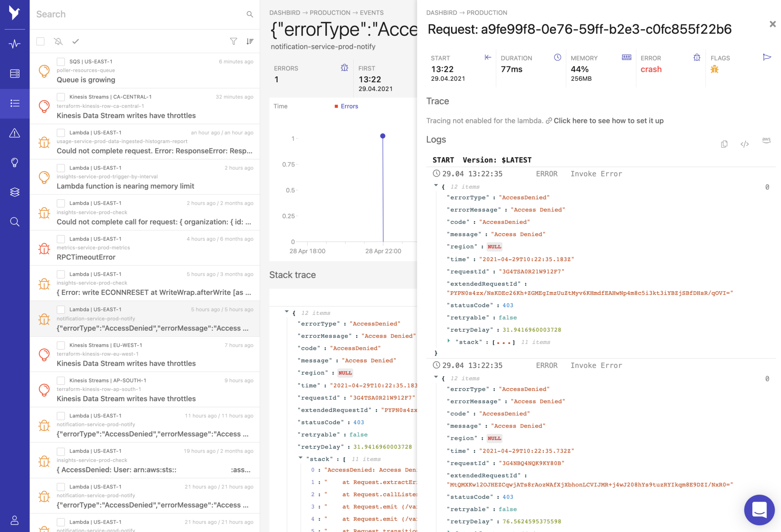
Task: Select the resources inventory icon in sidebar
Action: point(14,74)
